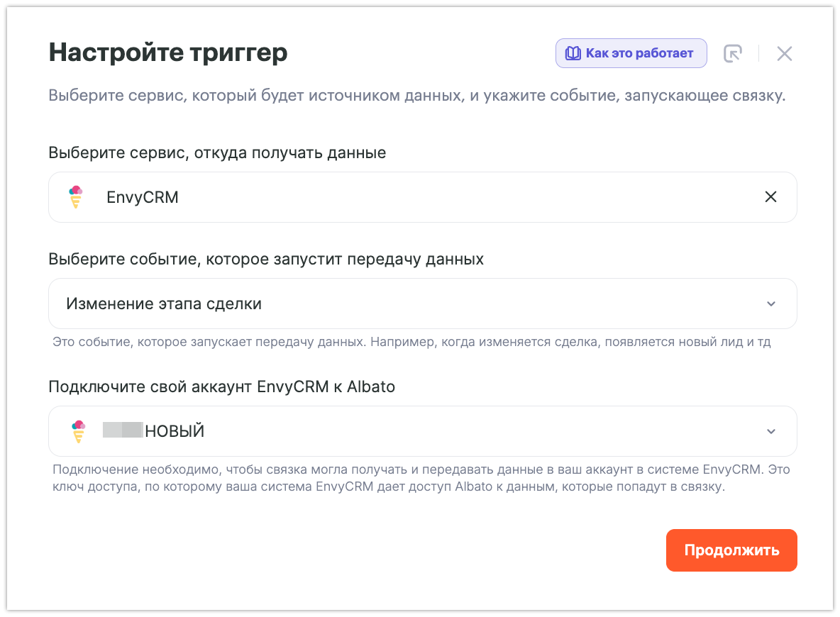Click the book icon in the help button
Screen dimensions: 840x617
[x=573, y=53]
